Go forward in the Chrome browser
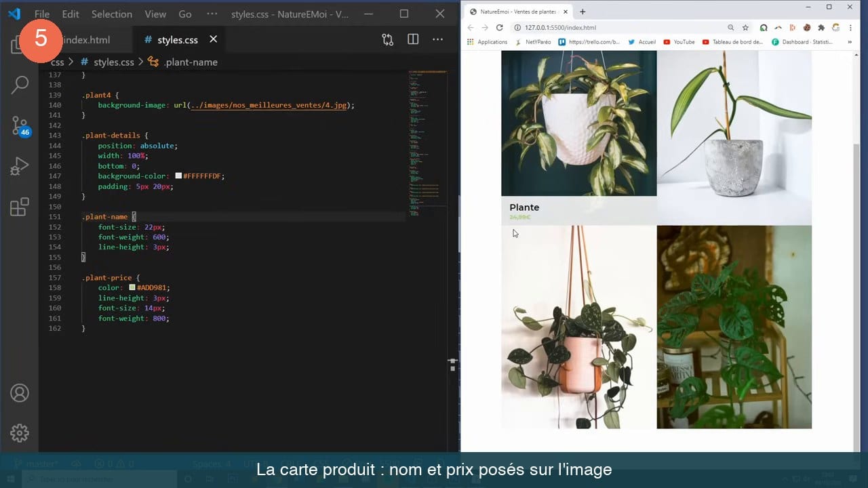Viewport: 868px width, 488px height. pos(485,28)
